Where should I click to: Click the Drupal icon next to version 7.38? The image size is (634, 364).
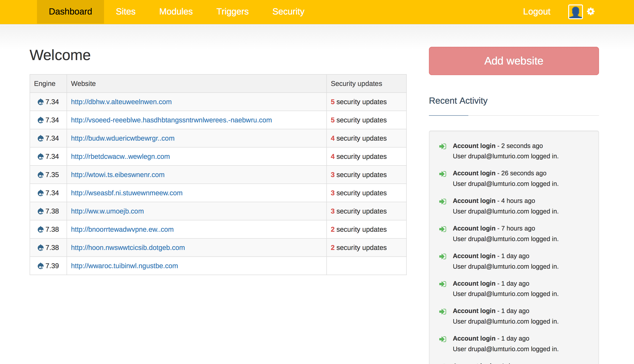[41, 211]
